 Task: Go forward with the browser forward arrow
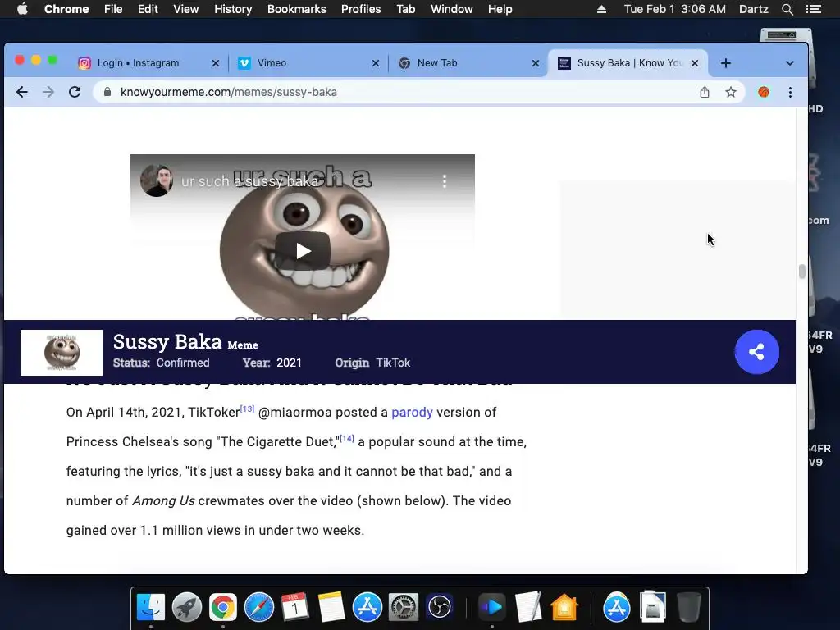(48, 92)
